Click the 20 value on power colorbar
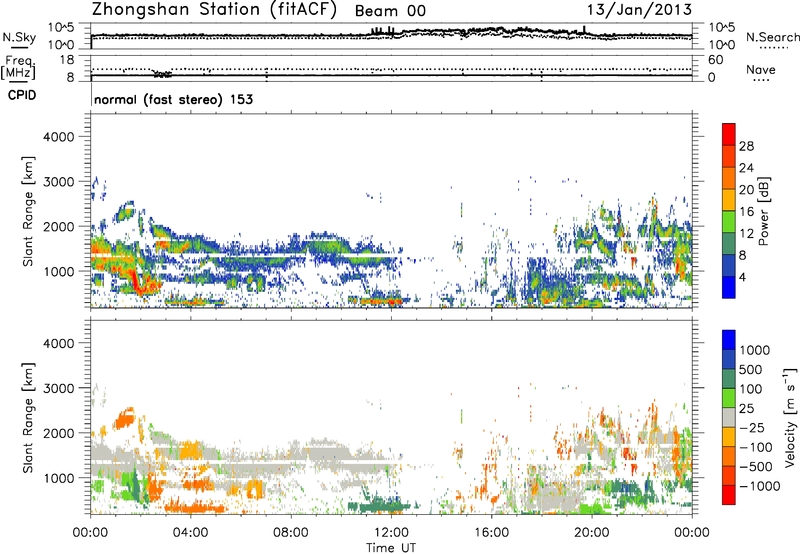 (x=746, y=190)
